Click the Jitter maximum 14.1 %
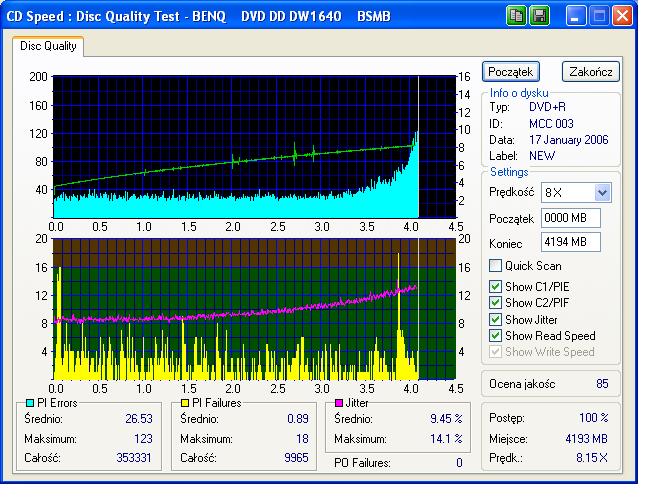Viewport: 650px width, 500px height. [x=446, y=439]
